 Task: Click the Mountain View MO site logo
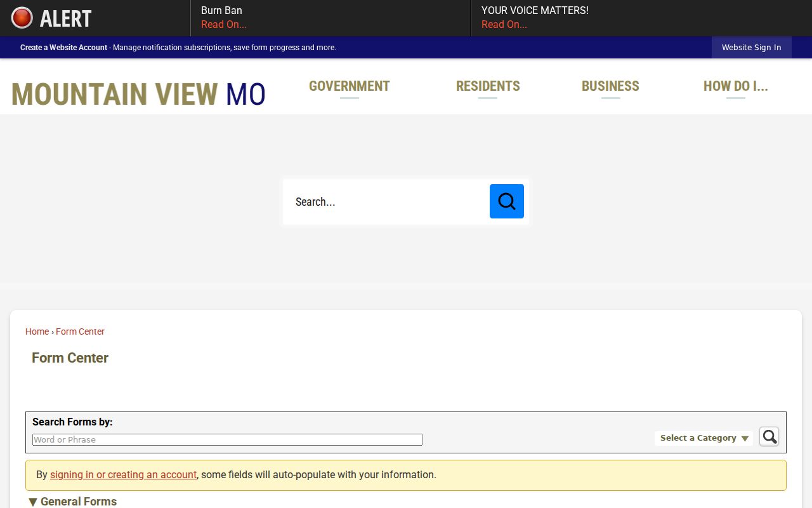tap(138, 94)
